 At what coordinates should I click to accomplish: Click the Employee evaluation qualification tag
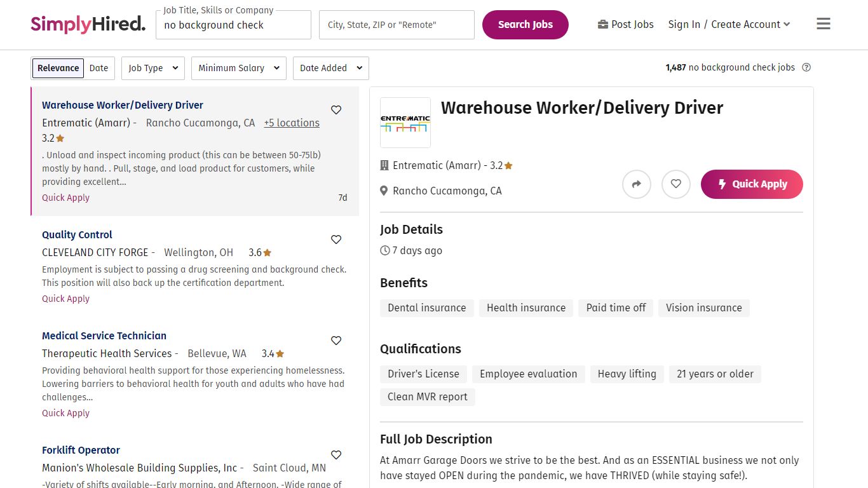click(529, 374)
